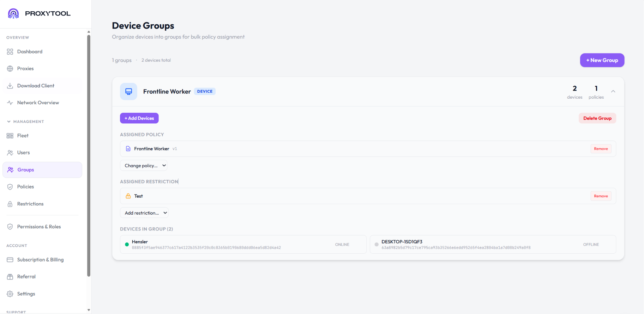
Task: Click the green online status dot for Hensler
Action: 127,244
